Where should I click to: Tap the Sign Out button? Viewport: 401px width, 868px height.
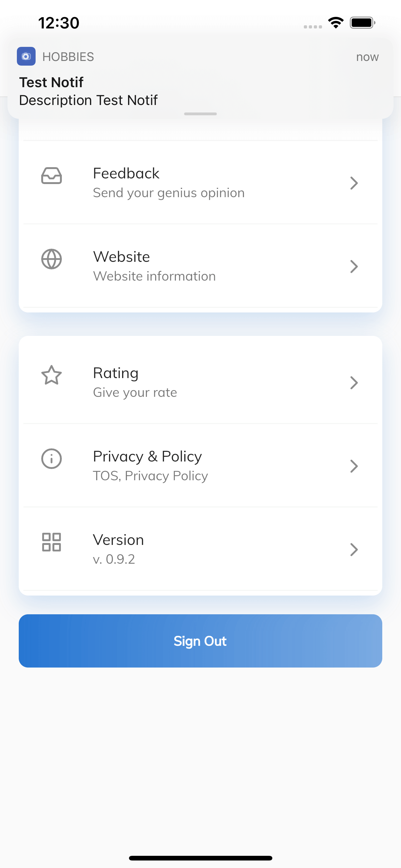pyautogui.click(x=200, y=641)
